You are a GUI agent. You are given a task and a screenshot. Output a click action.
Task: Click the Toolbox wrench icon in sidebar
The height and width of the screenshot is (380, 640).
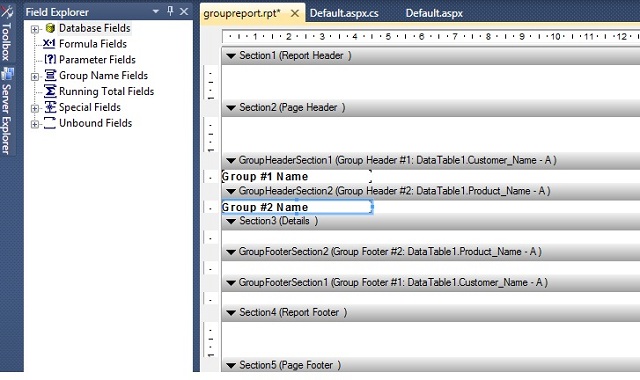[x=7, y=11]
